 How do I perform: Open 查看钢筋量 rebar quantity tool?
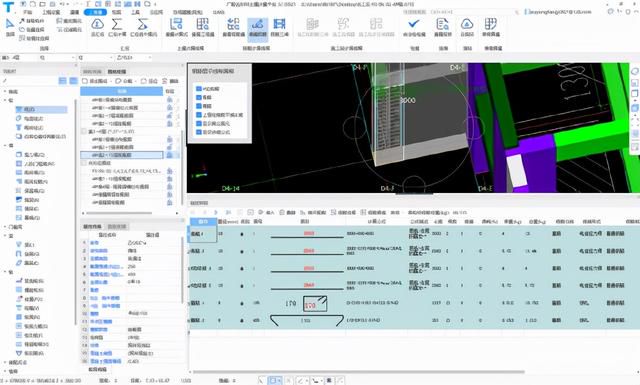coord(233,28)
